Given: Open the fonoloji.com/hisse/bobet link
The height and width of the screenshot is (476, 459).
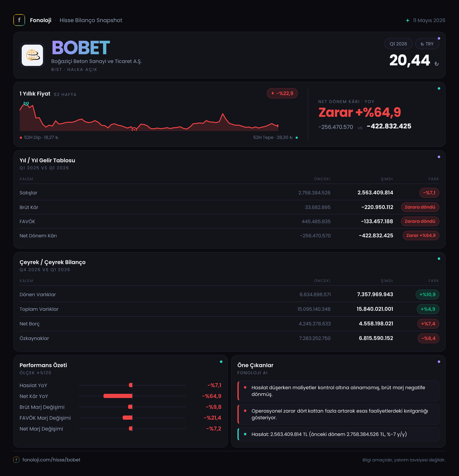Looking at the screenshot, I should (x=51, y=460).
